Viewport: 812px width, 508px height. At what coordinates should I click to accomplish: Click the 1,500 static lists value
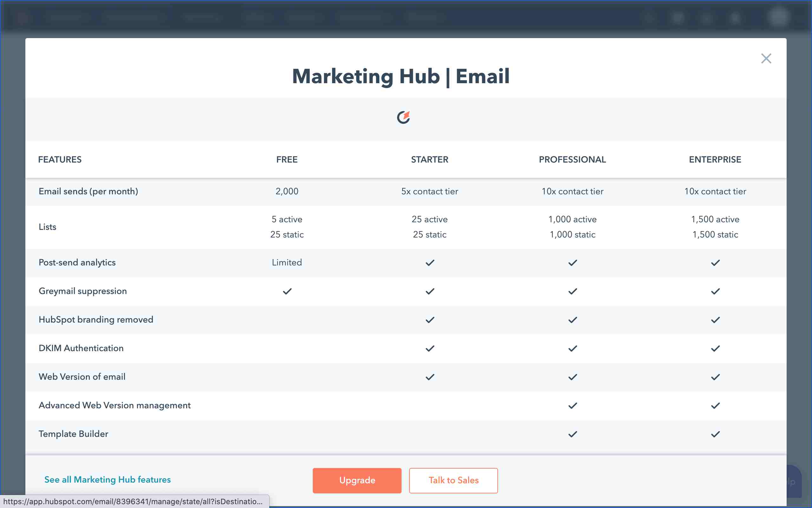tap(715, 234)
